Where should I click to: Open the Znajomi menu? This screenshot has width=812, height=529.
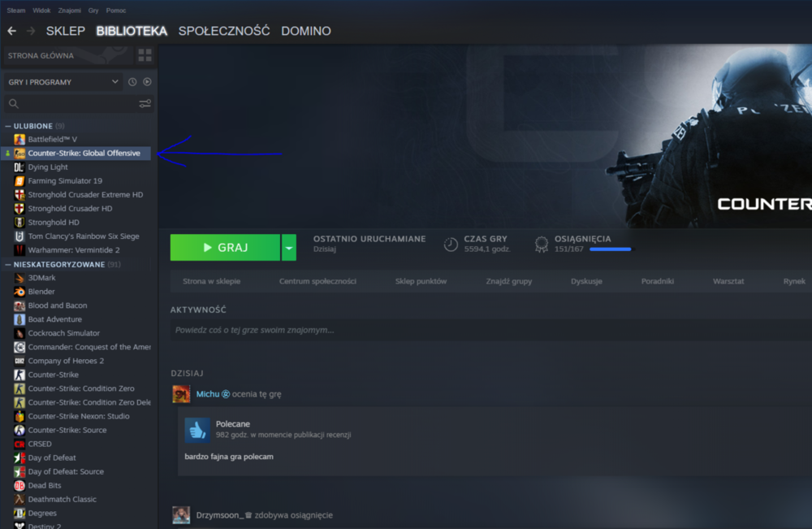[69, 11]
